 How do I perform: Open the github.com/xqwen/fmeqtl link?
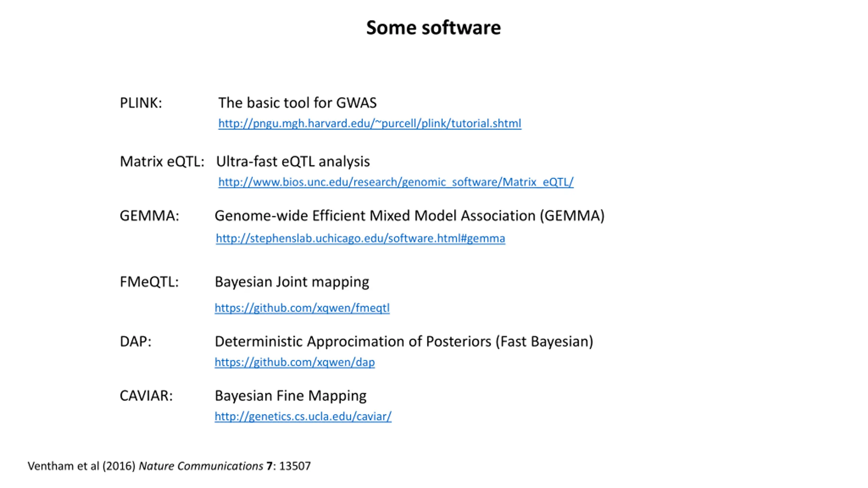pos(302,308)
